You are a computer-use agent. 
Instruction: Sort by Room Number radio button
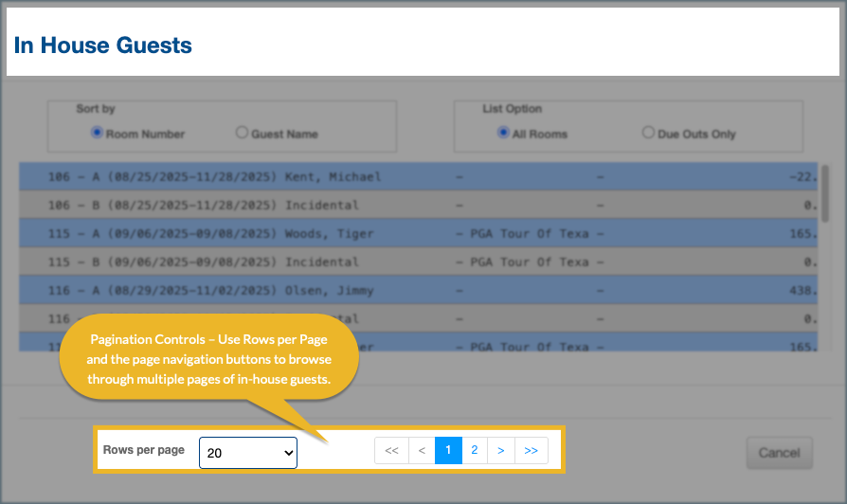(97, 134)
